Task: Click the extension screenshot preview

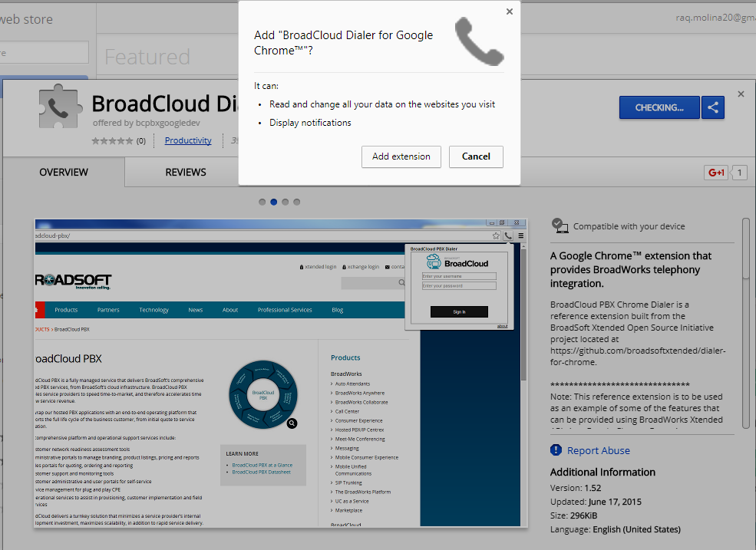Action: (x=281, y=373)
